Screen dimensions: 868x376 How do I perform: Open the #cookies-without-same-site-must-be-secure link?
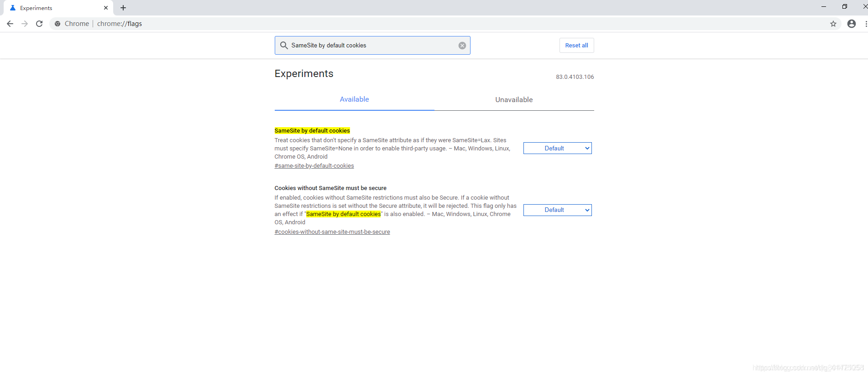(332, 232)
